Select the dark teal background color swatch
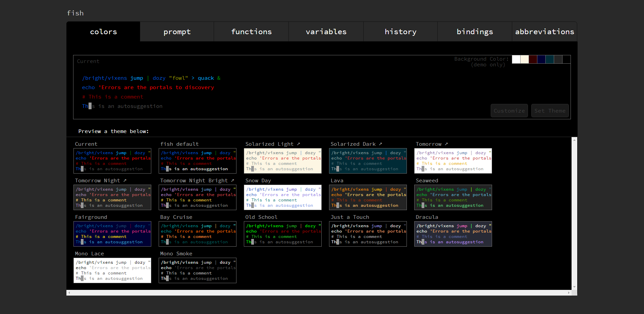Image resolution: width=644 pixels, height=314 pixels. (550, 59)
